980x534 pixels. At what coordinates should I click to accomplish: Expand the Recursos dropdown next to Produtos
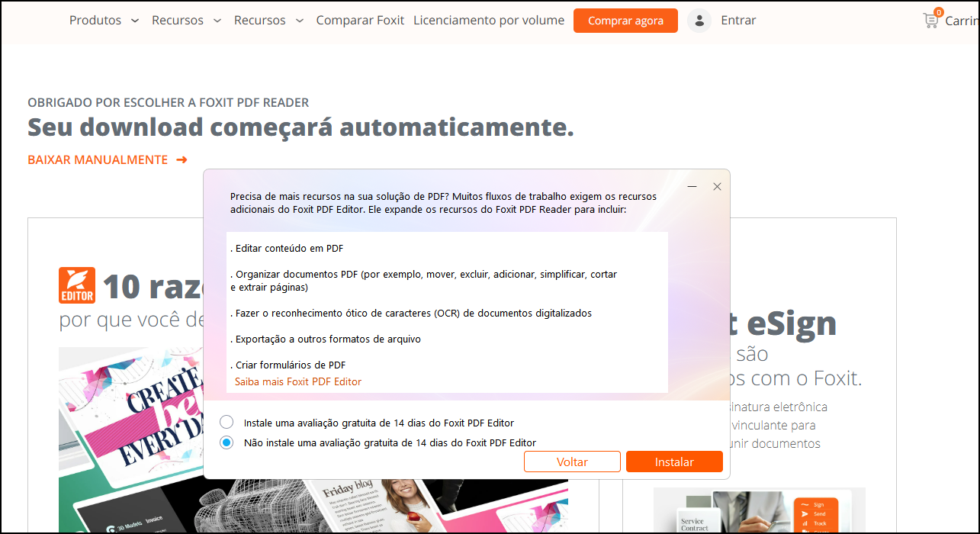pyautogui.click(x=217, y=21)
